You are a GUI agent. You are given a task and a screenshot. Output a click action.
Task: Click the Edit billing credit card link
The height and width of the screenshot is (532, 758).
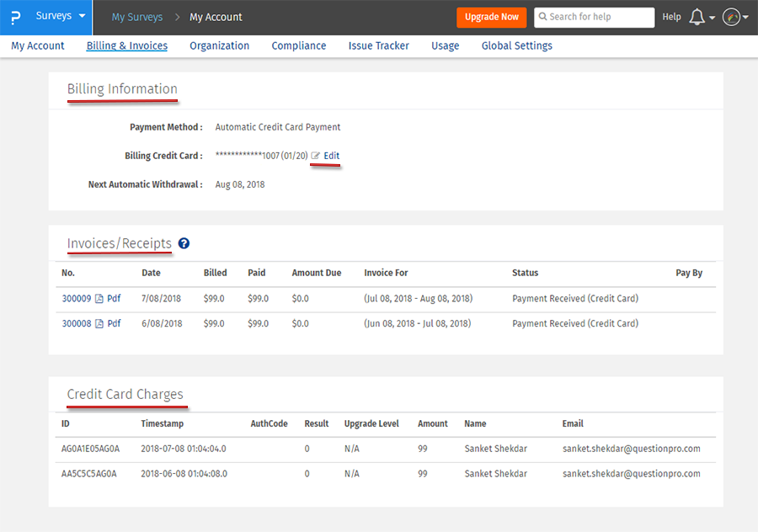pyautogui.click(x=332, y=156)
